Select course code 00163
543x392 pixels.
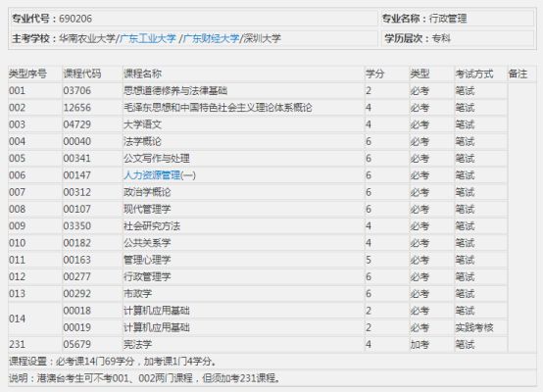pyautogui.click(x=76, y=260)
